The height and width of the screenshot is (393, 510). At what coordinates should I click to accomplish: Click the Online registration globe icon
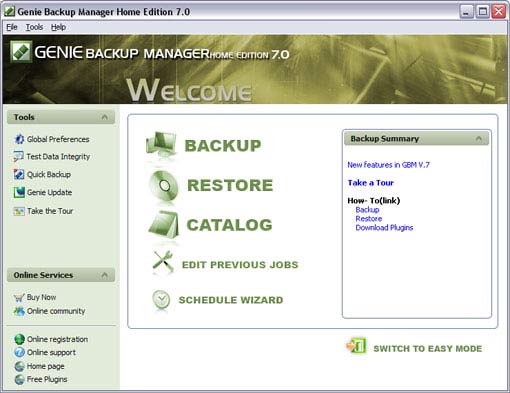click(19, 339)
